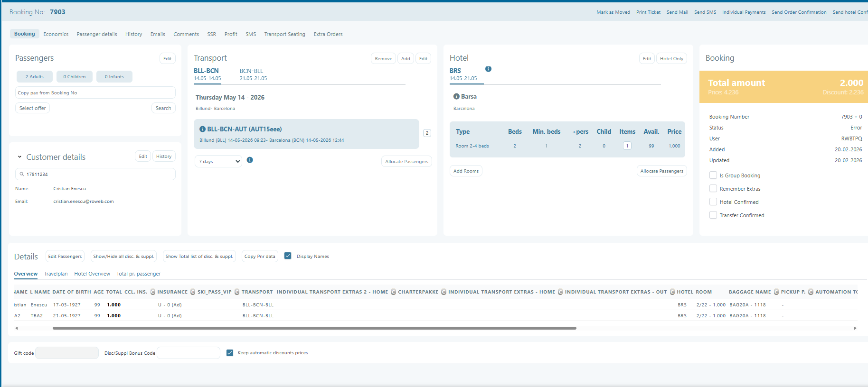The image size is (868, 387).
Task: Click the Add Rooms button
Action: (466, 171)
